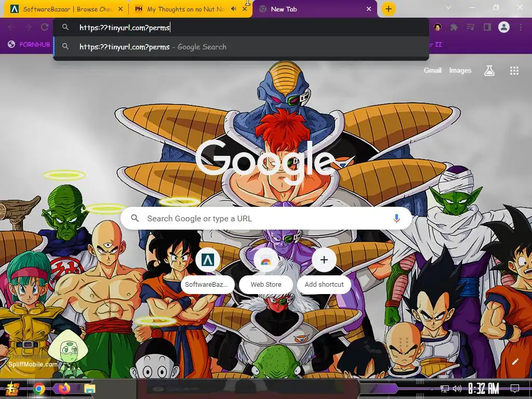Open a new tab with the plus button

point(389,9)
